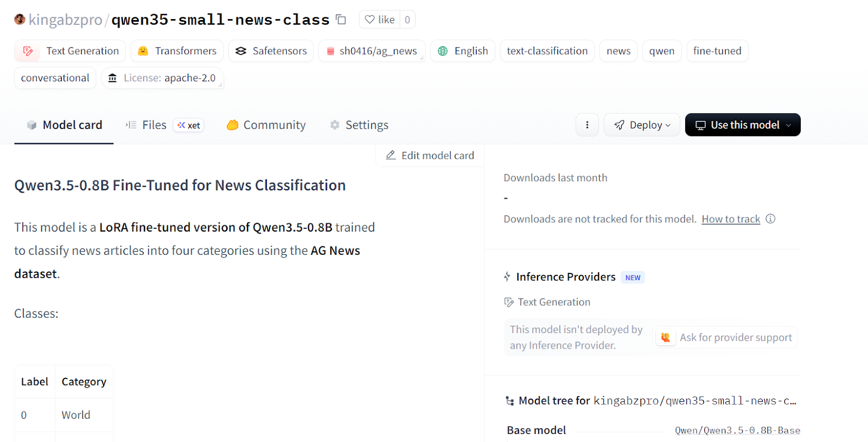Open the Community tab
The height and width of the screenshot is (442, 868).
click(x=266, y=125)
